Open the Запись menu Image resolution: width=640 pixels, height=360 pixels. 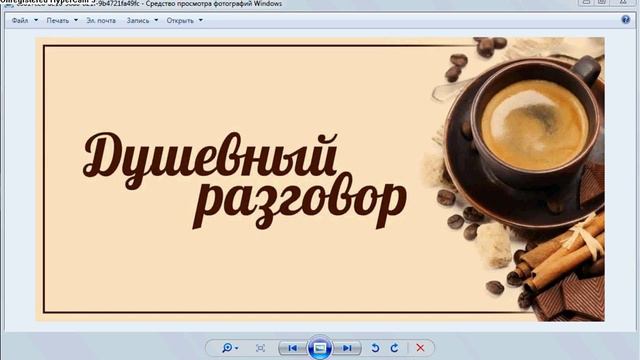tap(138, 20)
